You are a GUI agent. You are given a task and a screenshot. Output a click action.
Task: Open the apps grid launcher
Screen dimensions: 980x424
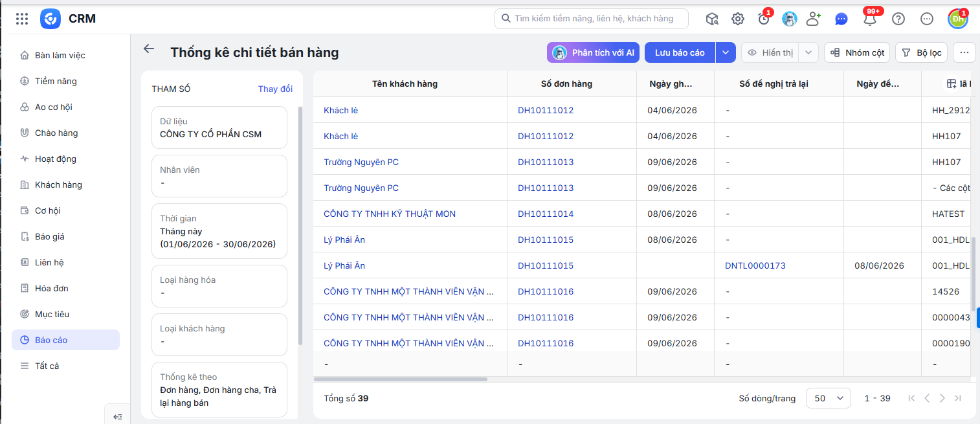click(22, 19)
